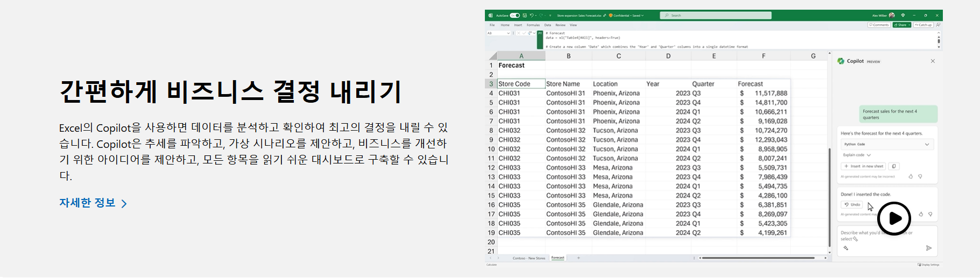980x278 pixels.
Task: Click the vertical scrollbar of the sheet
Action: click(829, 196)
